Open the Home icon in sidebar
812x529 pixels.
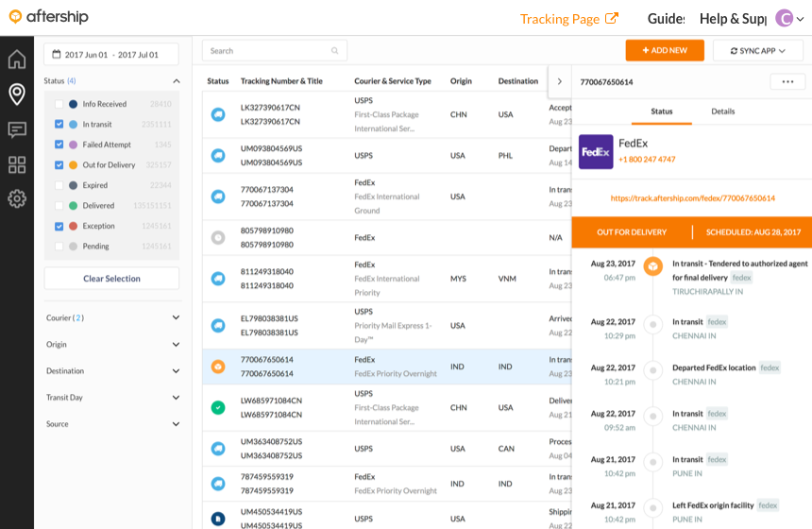pyautogui.click(x=17, y=60)
